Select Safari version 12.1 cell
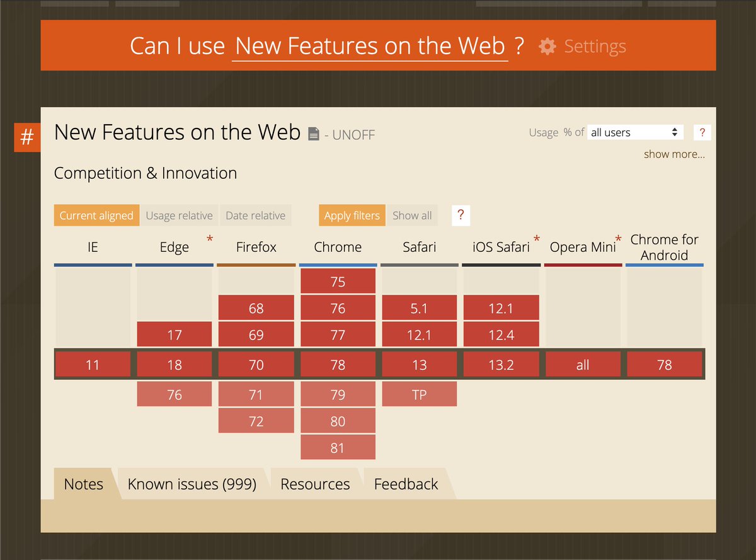This screenshot has height=560, width=756. tap(420, 334)
